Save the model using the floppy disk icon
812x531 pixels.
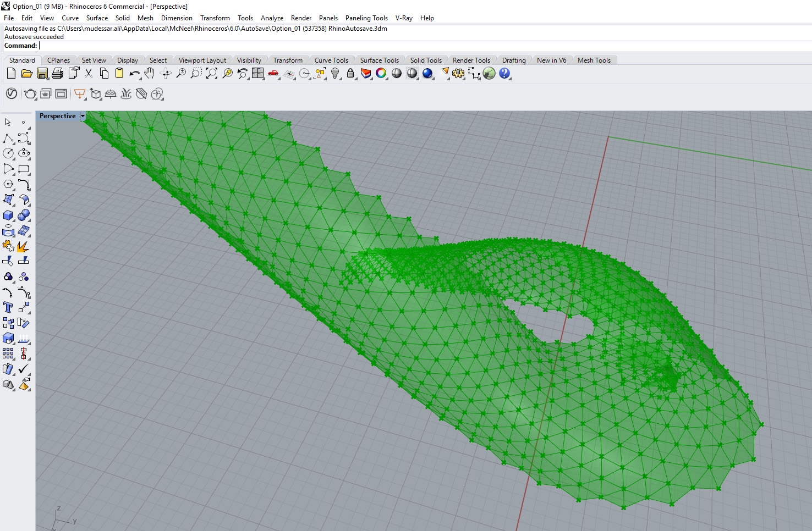pyautogui.click(x=42, y=73)
